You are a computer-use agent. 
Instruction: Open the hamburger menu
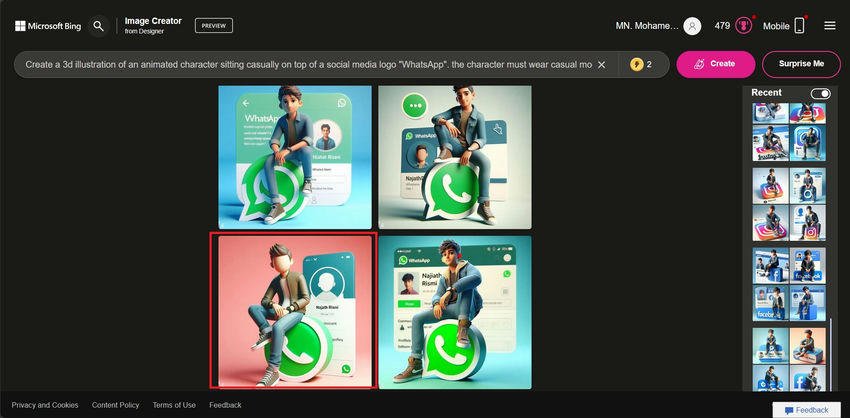829,25
